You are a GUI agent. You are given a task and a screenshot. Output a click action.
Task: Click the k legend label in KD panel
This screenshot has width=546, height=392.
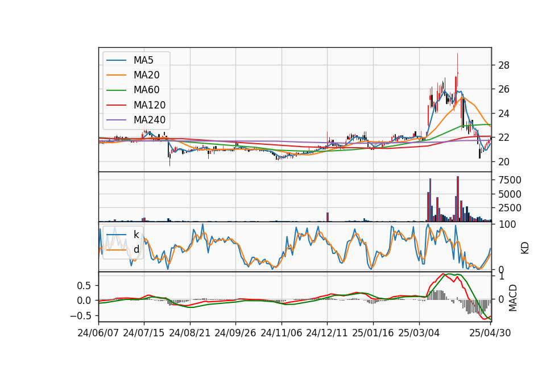[x=136, y=235]
